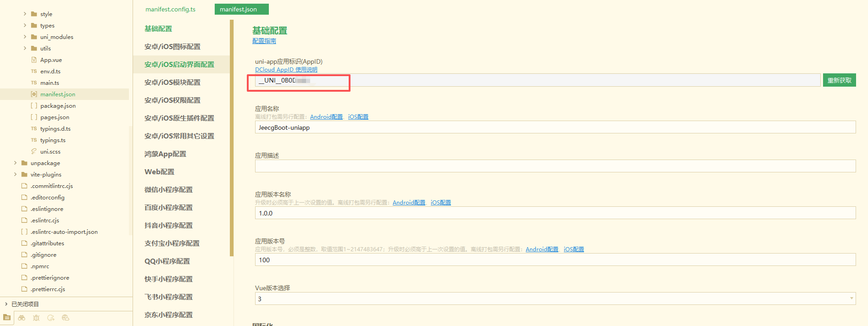Click the uni.scss file icon
This screenshot has width=868, height=326.
pos(34,152)
